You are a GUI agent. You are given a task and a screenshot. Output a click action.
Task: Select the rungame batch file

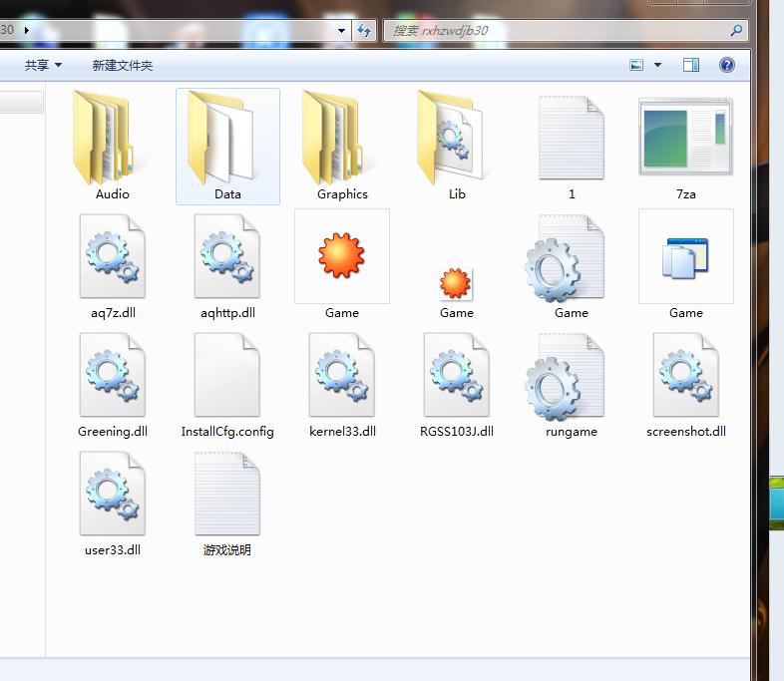tap(571, 385)
